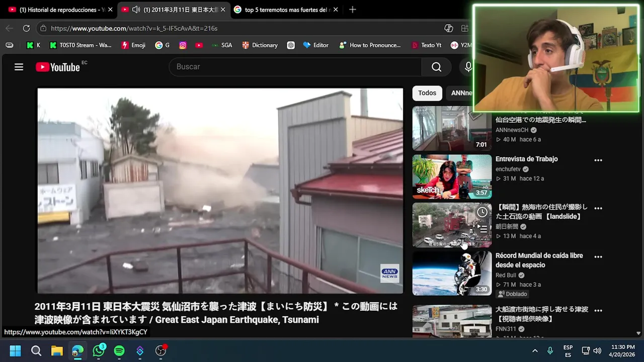
Task: Mute tab via speaker icon
Action: pos(136,10)
